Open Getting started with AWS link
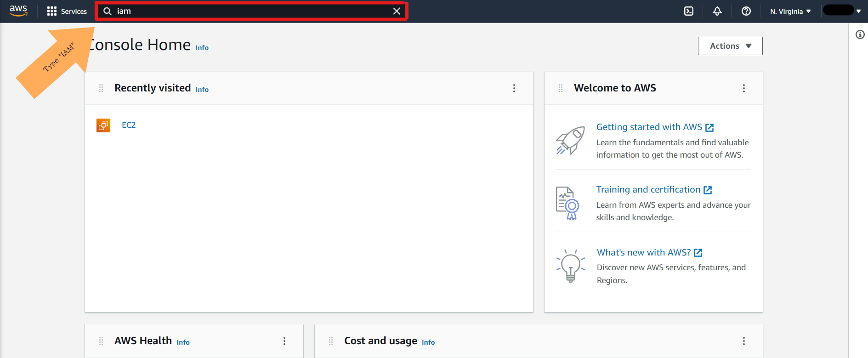The height and width of the screenshot is (358, 868). pos(655,127)
